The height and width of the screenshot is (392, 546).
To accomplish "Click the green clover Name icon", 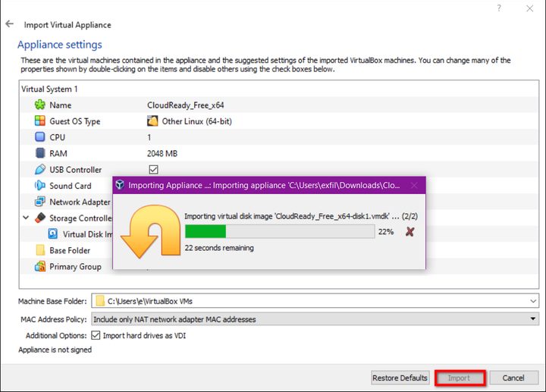I will (x=40, y=105).
